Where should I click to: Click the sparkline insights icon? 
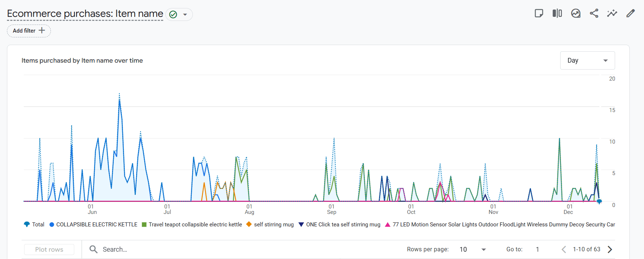(x=612, y=14)
